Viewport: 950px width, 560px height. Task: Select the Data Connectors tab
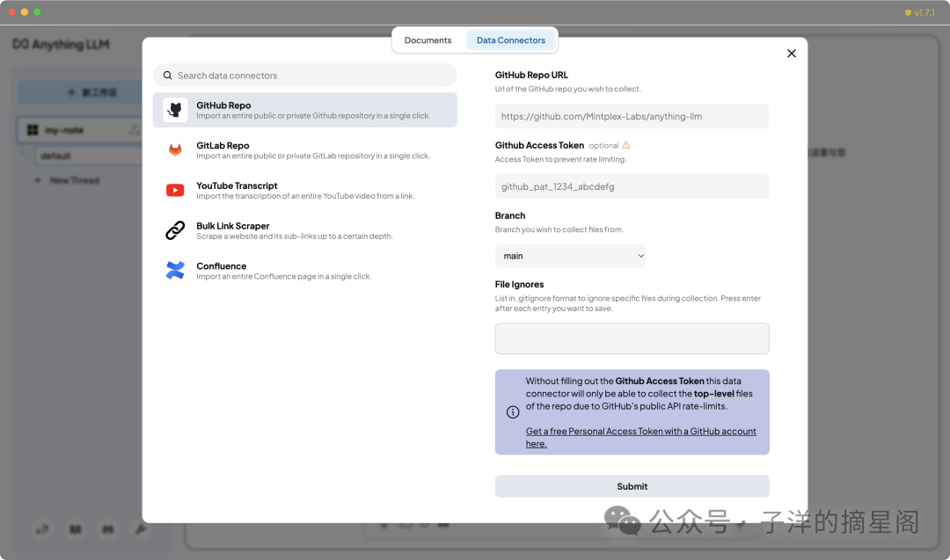pyautogui.click(x=511, y=40)
